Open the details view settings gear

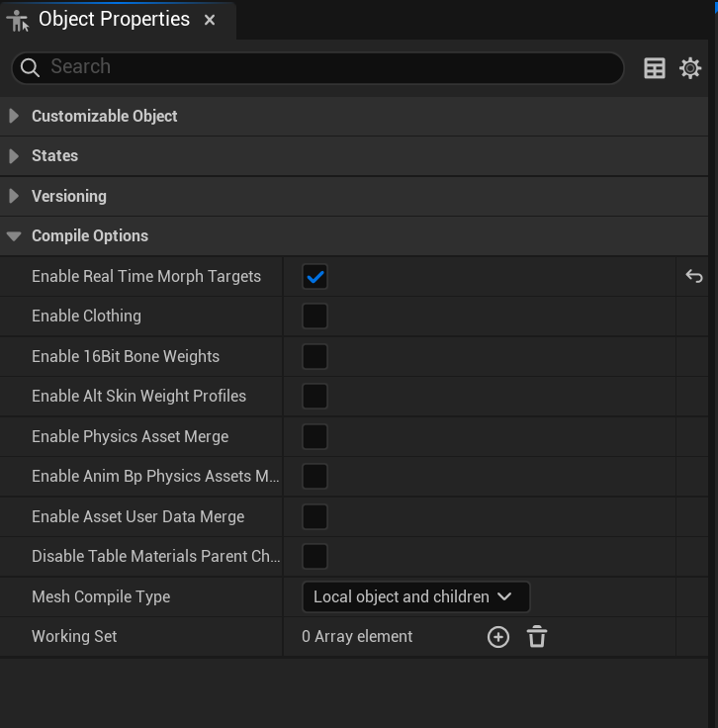tap(690, 68)
